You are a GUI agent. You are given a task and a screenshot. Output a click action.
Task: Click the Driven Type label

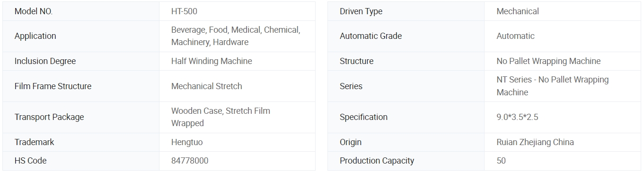click(x=361, y=11)
